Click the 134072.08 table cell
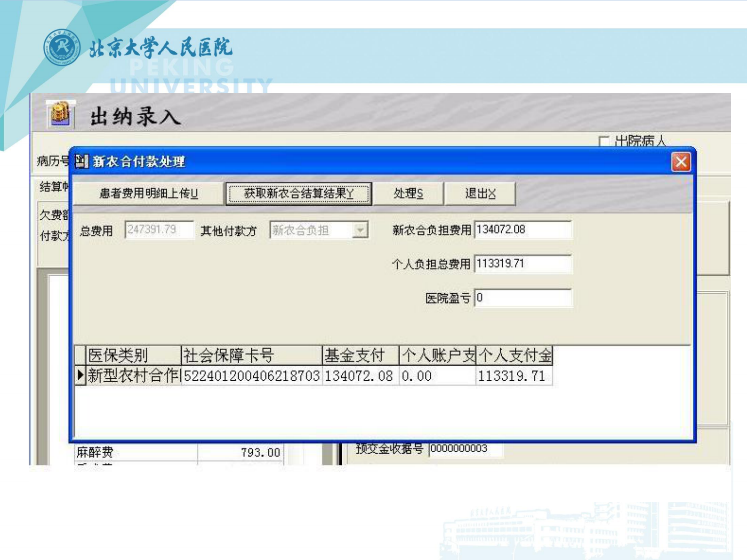This screenshot has width=747, height=560. coord(361,376)
